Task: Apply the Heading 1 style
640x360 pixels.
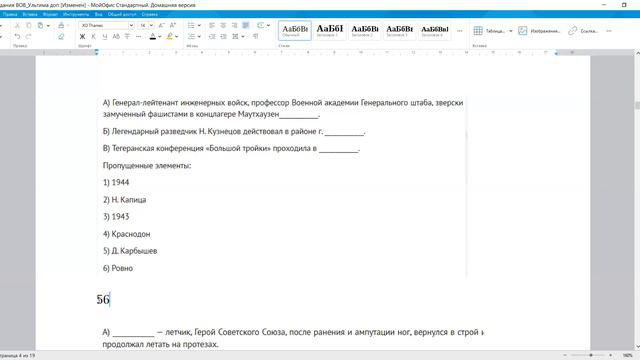Action: tap(330, 31)
